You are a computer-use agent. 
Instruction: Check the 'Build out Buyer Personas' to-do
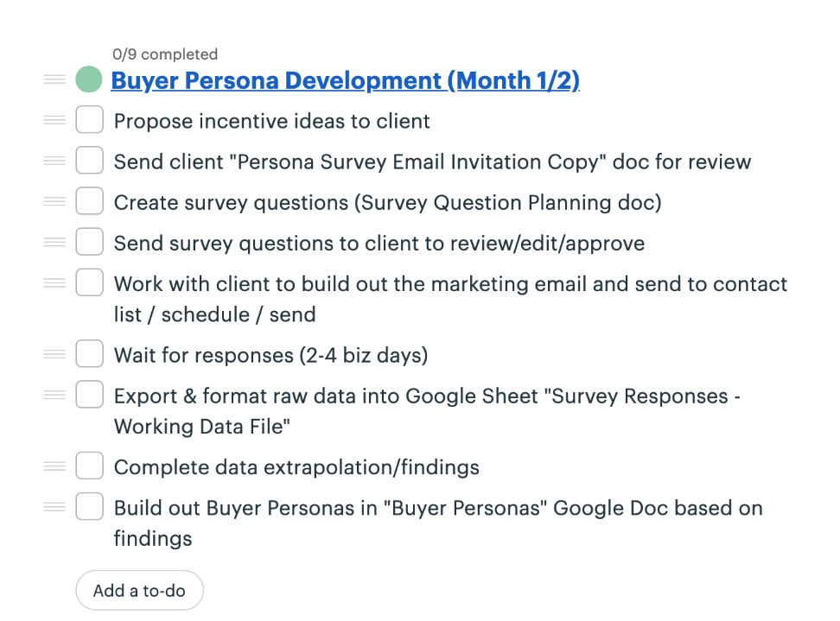pos(89,506)
